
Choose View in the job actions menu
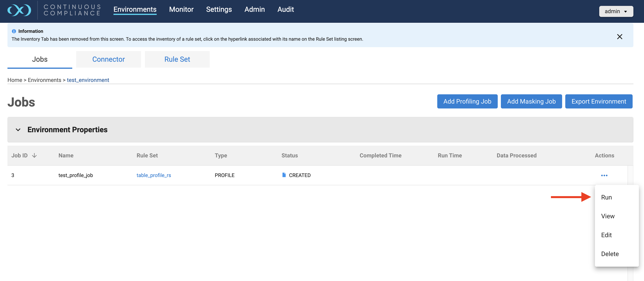pos(607,216)
